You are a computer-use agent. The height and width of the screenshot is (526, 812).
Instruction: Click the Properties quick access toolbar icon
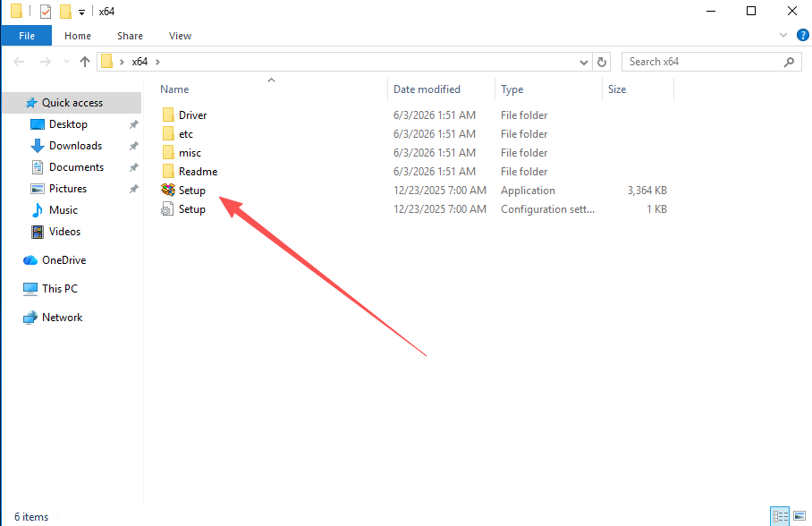(46, 12)
